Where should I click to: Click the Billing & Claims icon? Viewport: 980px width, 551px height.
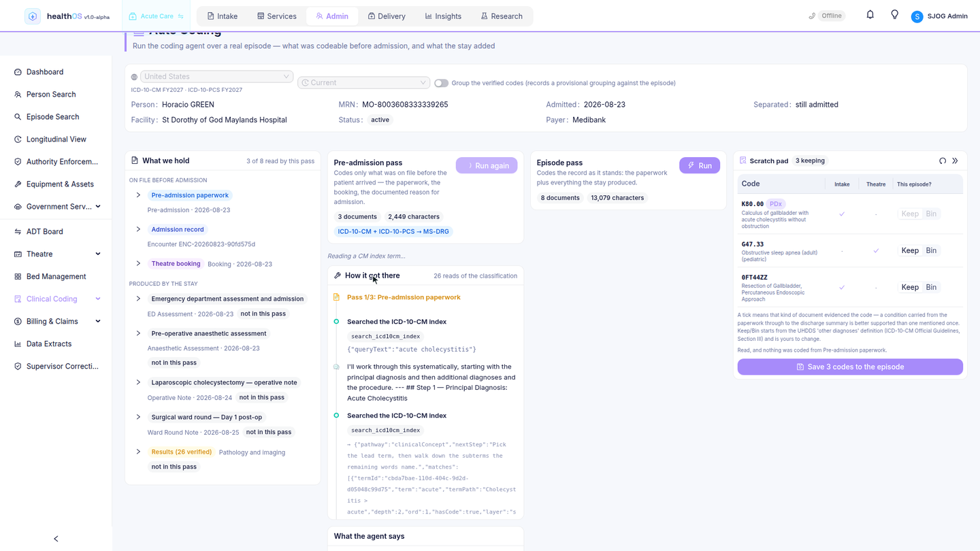click(x=18, y=322)
